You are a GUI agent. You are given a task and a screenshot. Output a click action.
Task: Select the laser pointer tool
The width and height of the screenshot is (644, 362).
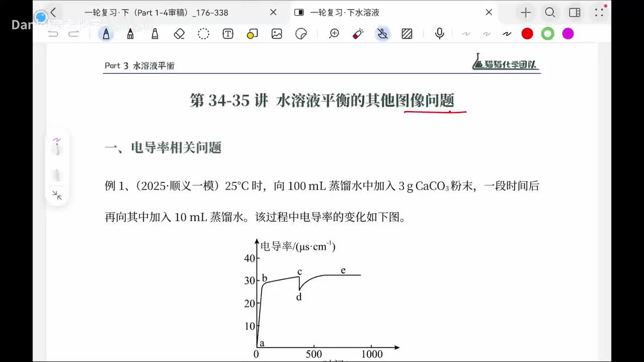358,34
